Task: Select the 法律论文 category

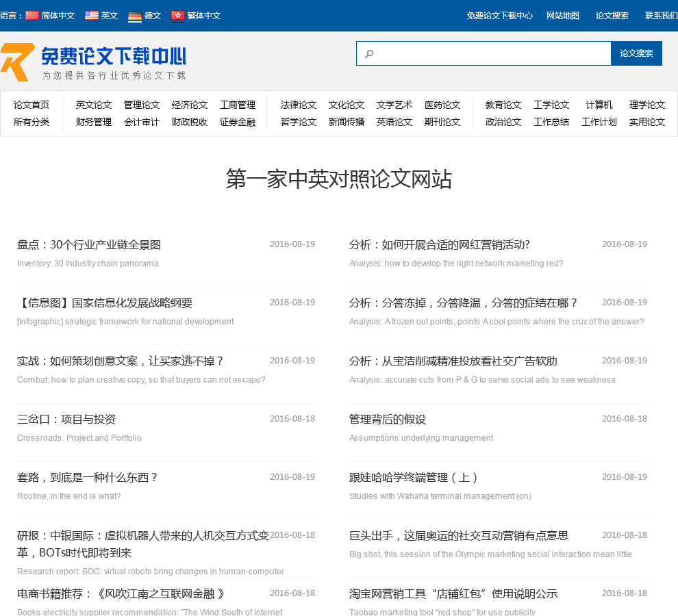Action: (299, 105)
